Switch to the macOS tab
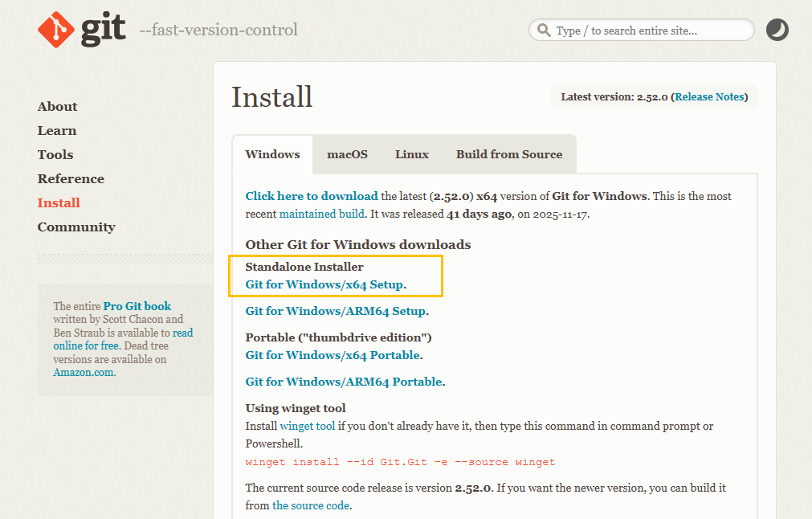812x519 pixels. pos(347,154)
